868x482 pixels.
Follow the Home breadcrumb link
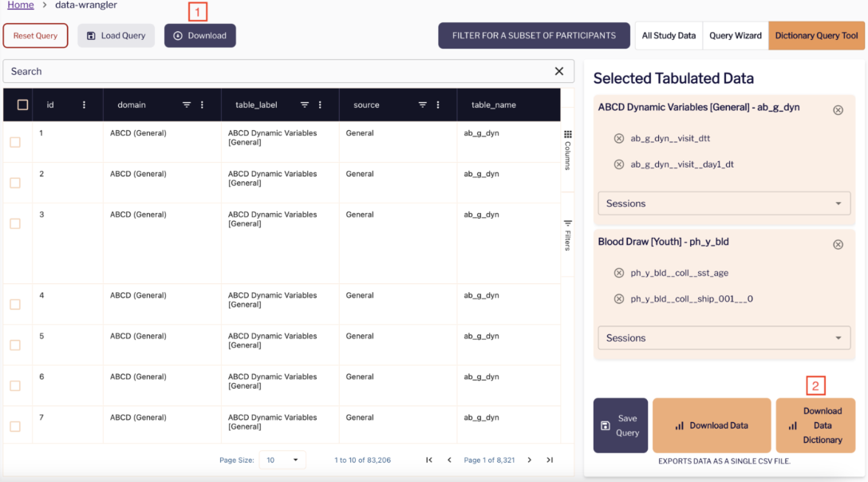point(21,5)
